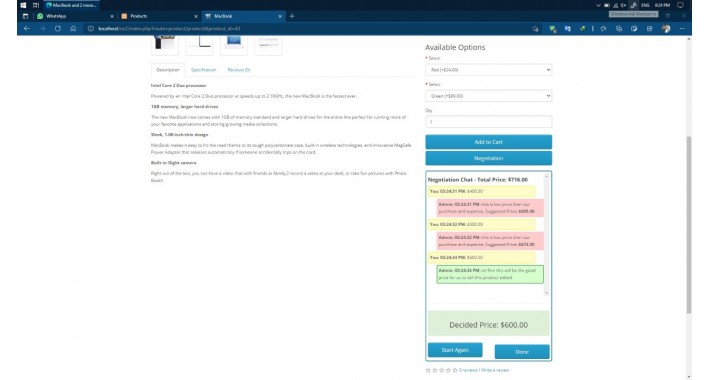Open the Description tab
Viewport: 710px width, 380px height.
tap(168, 70)
